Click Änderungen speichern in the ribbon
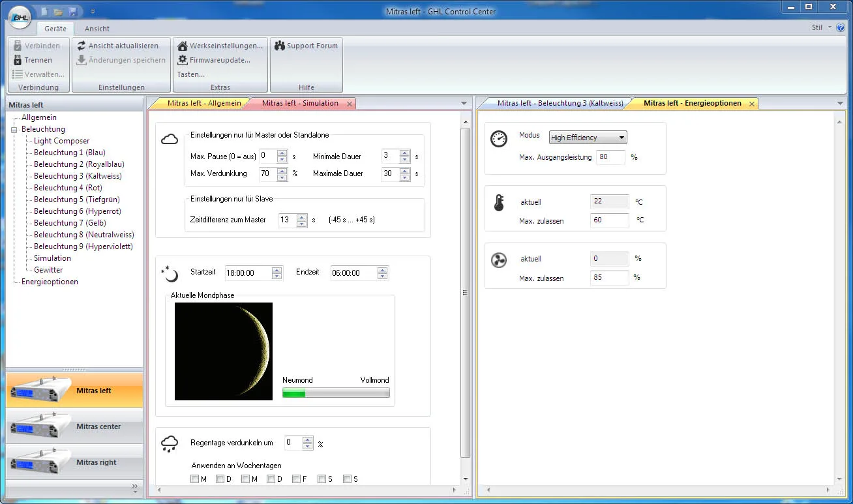853x504 pixels. coord(121,60)
